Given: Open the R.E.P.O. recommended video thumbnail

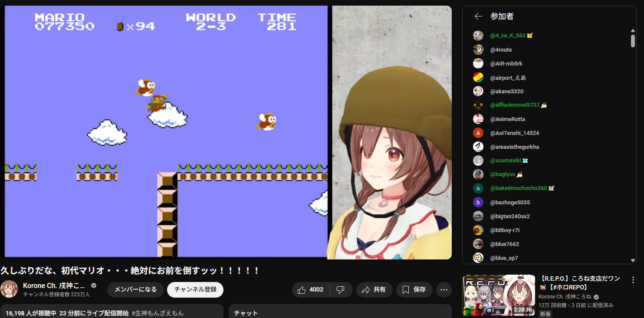Looking at the screenshot, I should point(499,295).
